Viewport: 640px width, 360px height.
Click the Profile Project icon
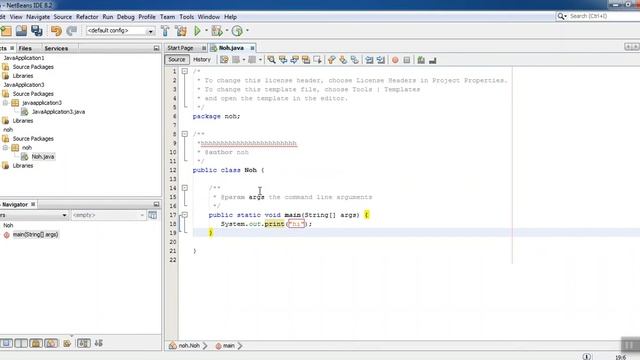[x=237, y=31]
